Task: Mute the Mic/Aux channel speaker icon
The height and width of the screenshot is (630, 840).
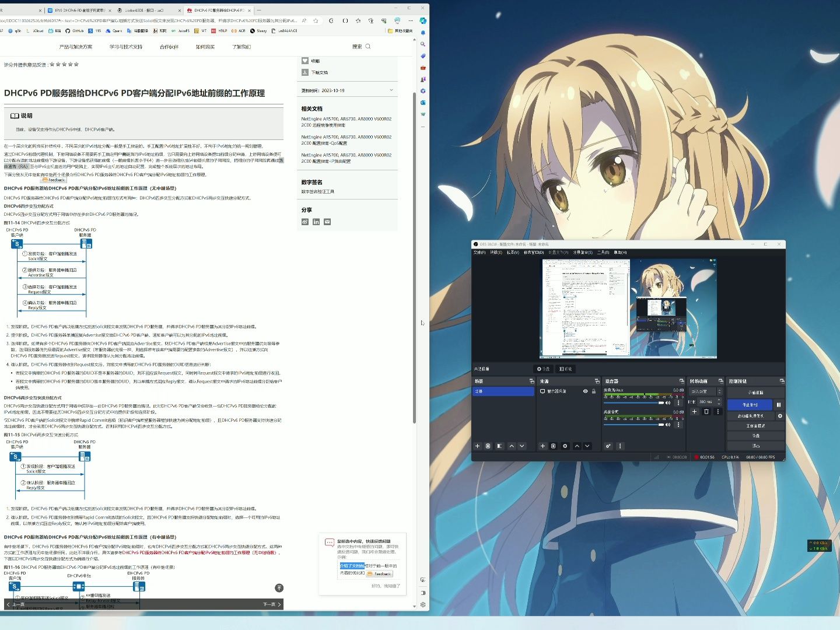Action: 668,402
